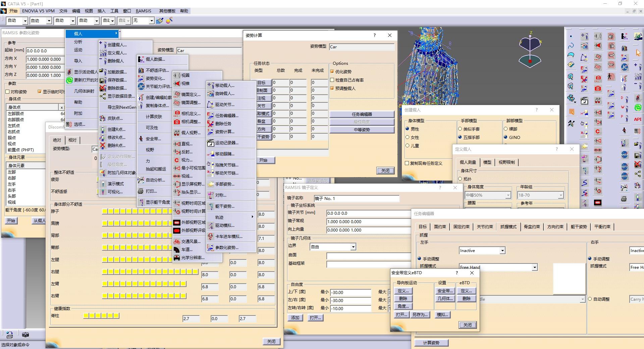Click the 镜子名称 input field

[x=357, y=199]
